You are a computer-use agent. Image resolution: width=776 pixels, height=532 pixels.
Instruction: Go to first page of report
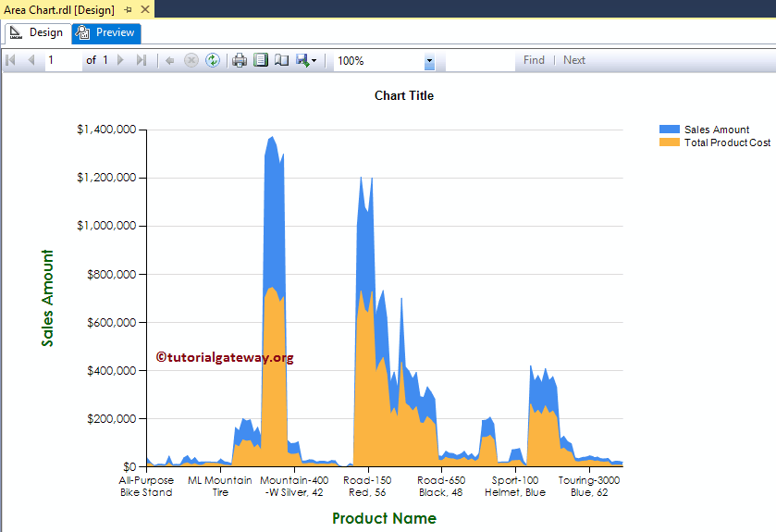[10, 60]
